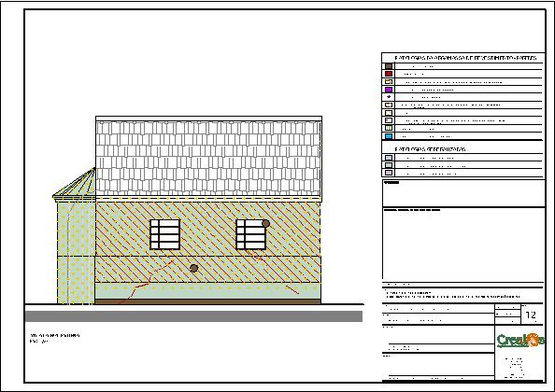This screenshot has height=392, width=555.
Task: Click the left window on the facade
Action: click(165, 234)
